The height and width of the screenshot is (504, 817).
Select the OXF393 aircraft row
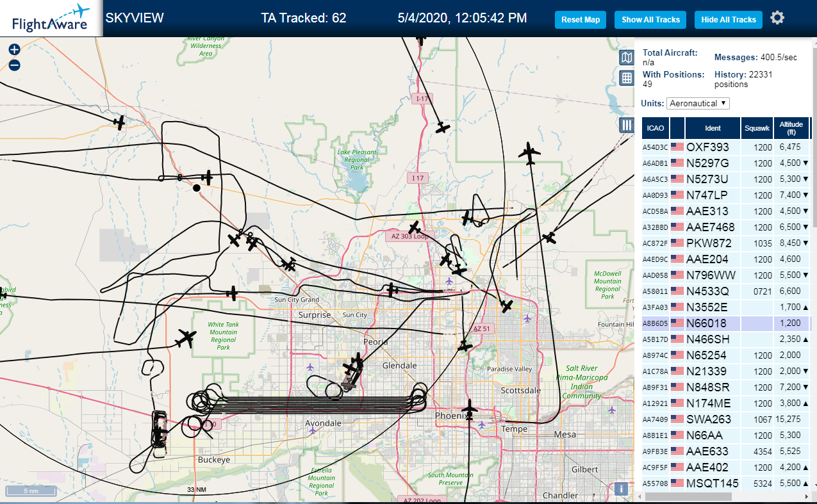pos(726,147)
